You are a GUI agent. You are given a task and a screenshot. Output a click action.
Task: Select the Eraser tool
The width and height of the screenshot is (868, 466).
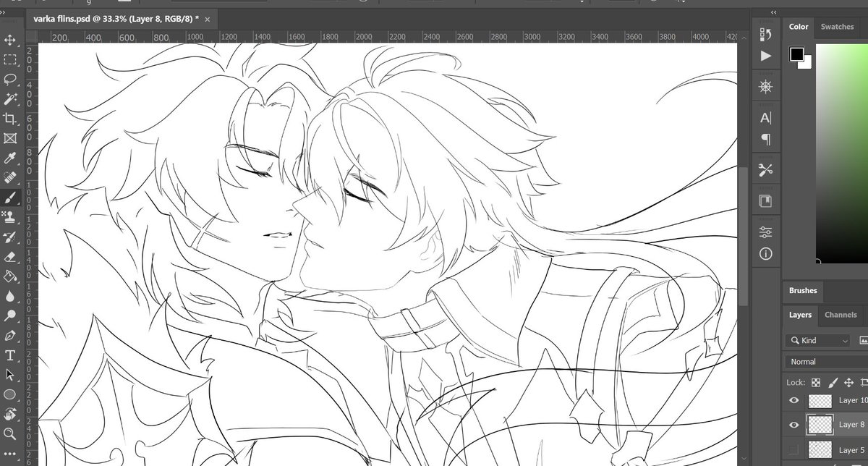[x=10, y=256]
